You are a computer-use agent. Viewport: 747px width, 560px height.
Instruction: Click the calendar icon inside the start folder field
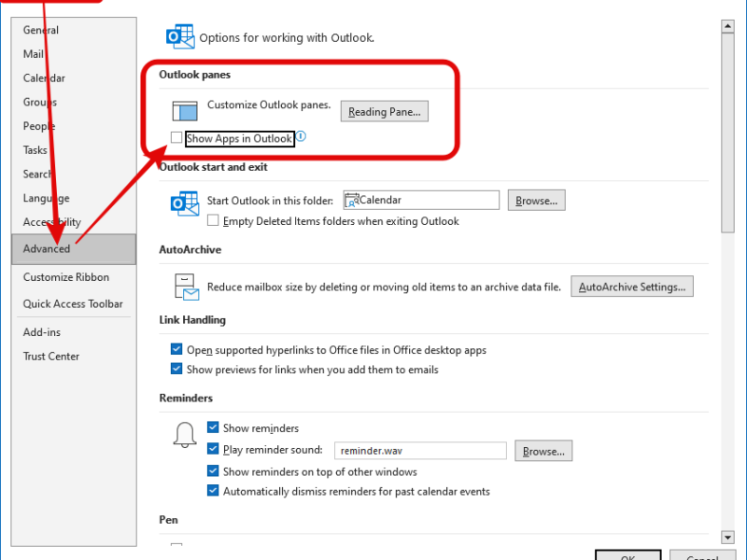352,200
